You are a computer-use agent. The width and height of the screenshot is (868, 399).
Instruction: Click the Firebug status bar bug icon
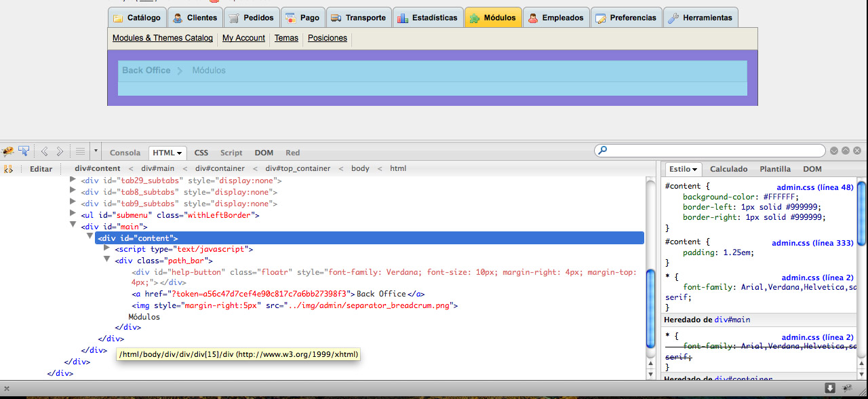pos(848,388)
